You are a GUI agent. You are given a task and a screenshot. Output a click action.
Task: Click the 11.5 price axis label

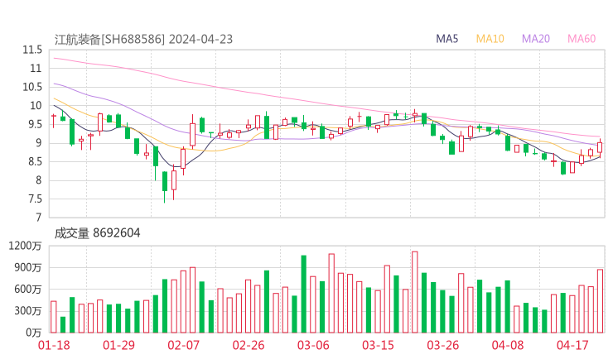32,50
